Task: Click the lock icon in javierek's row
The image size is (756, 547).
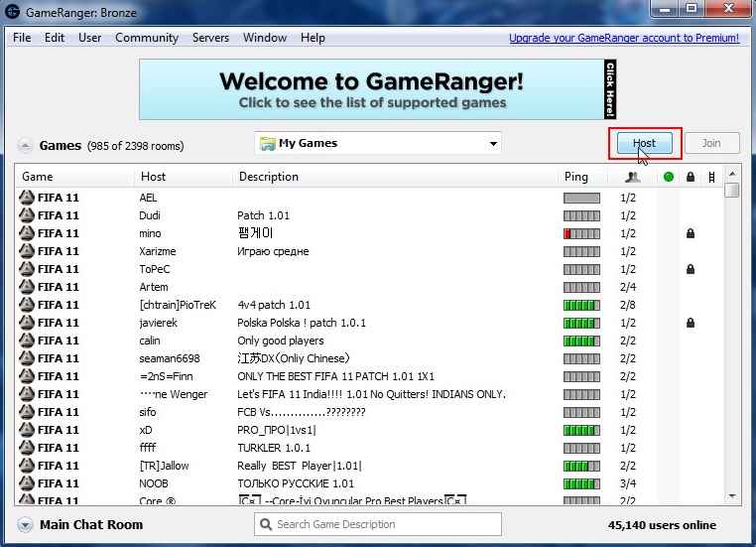Action: (x=691, y=323)
